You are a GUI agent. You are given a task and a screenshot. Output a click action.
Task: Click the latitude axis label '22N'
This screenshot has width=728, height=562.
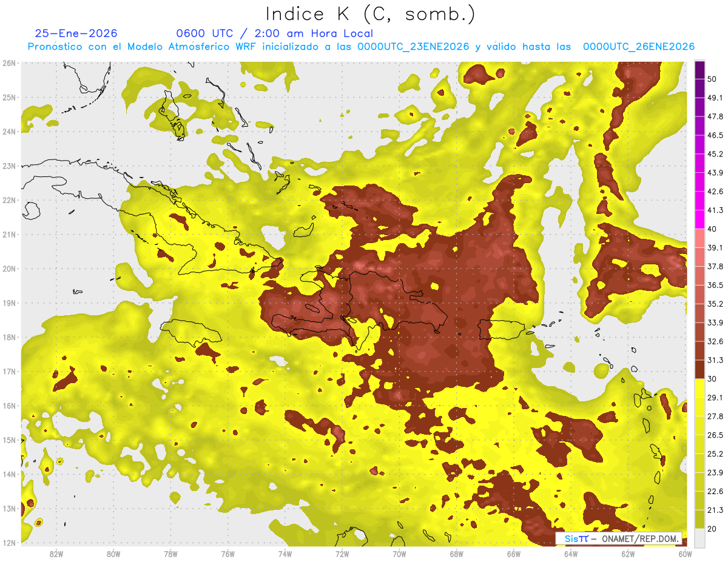(x=9, y=200)
